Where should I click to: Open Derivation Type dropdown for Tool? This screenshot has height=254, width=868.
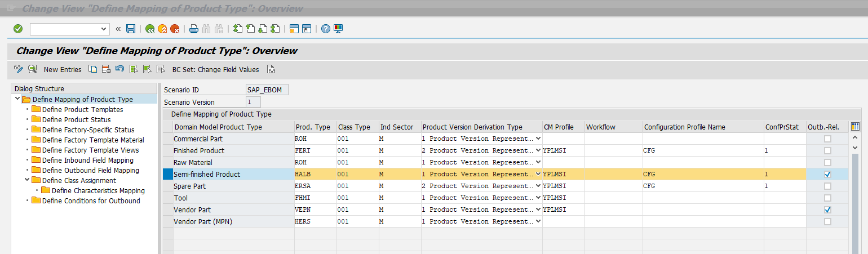click(x=538, y=198)
